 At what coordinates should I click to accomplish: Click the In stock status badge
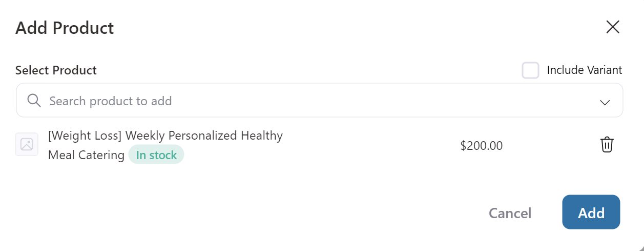click(x=156, y=155)
